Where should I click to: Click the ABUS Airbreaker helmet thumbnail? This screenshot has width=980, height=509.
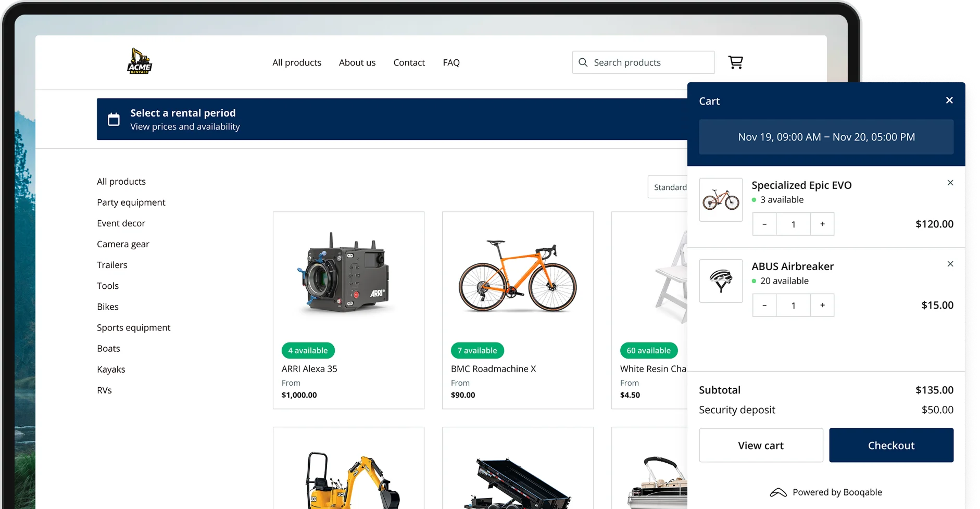(x=721, y=281)
